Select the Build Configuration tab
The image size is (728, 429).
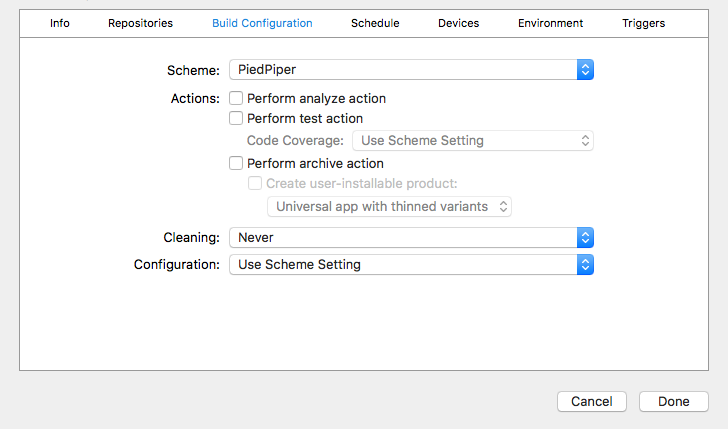(x=262, y=23)
